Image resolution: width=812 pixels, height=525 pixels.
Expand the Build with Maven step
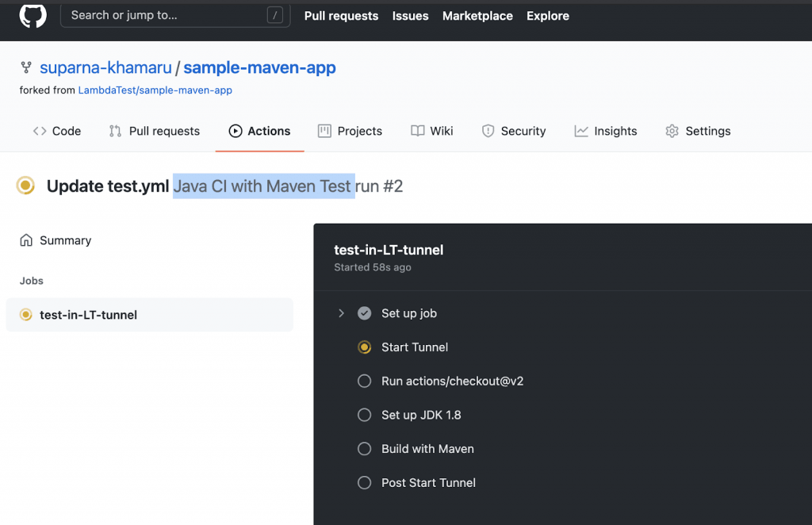pyautogui.click(x=427, y=449)
